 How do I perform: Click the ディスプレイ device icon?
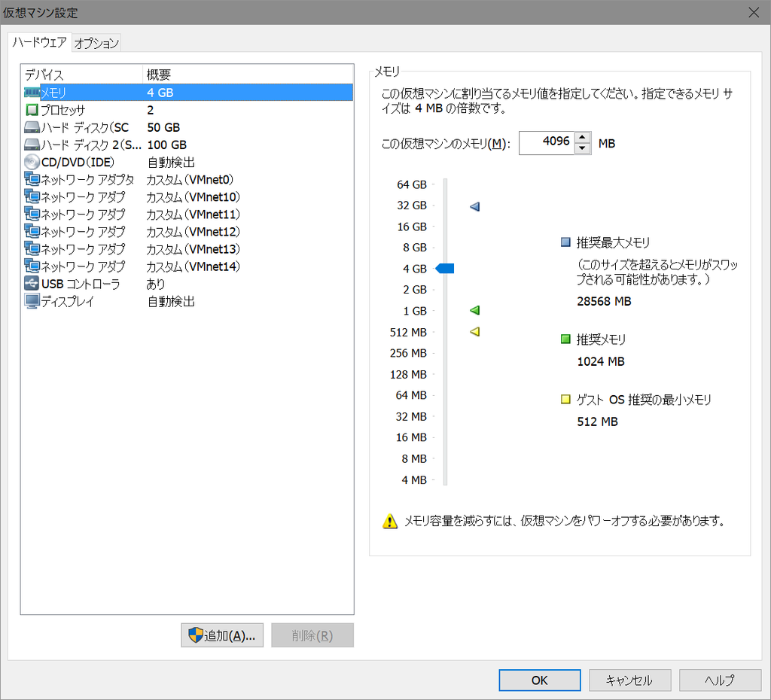(32, 302)
